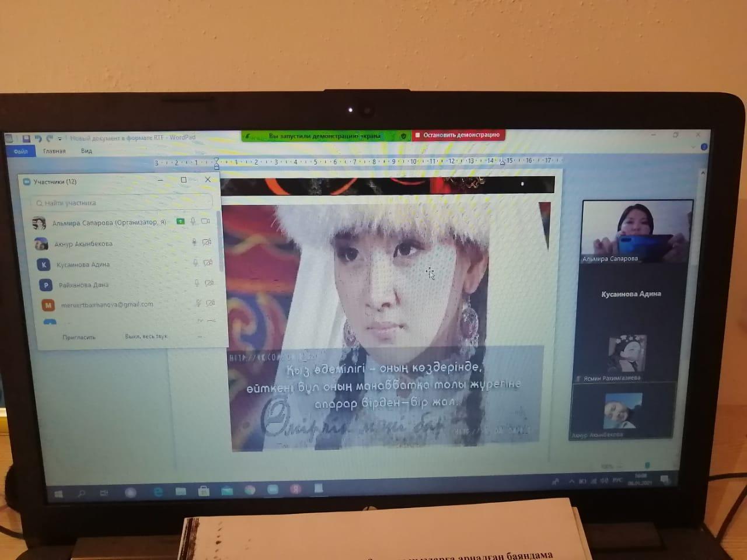Toggle Альмира Сапарова's microphone
Screen dimensions: 747x560
pyautogui.click(x=193, y=222)
